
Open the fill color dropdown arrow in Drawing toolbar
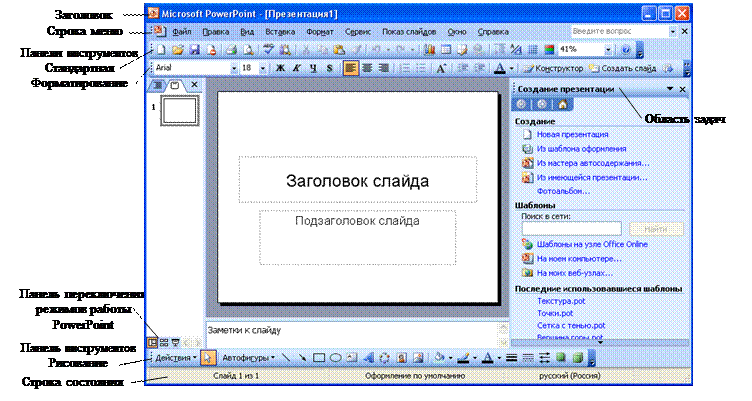[x=450, y=358]
